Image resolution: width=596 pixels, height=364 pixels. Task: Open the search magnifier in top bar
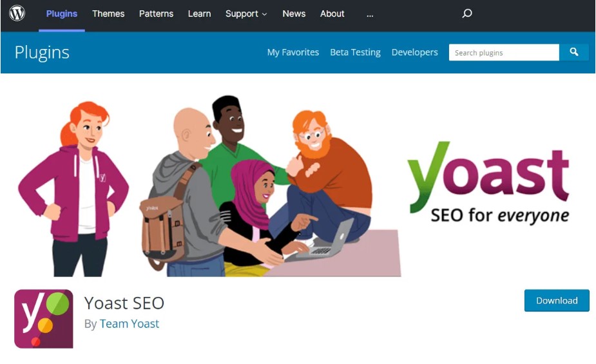pos(467,14)
